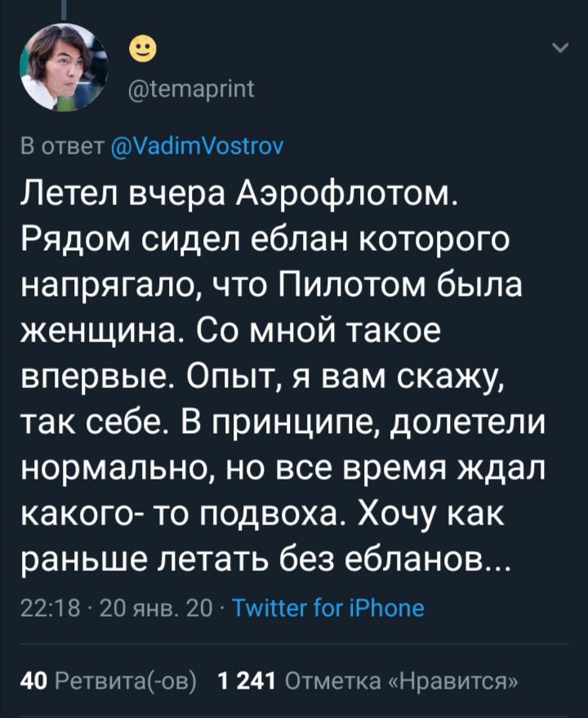Open the "Отметка «Нравится»" likes list
The height and width of the screenshot is (718, 588).
pyautogui.click(x=402, y=682)
